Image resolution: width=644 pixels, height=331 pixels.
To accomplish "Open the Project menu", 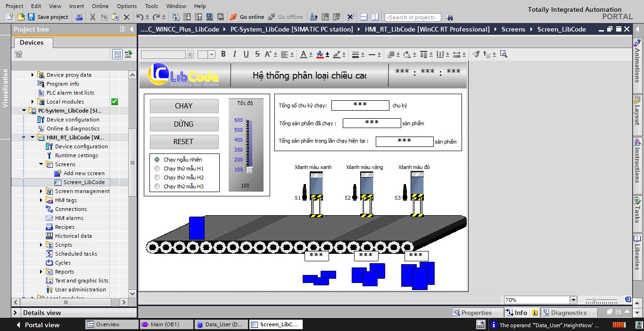I will (14, 6).
